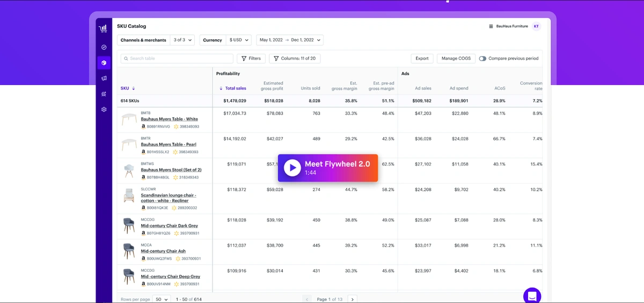Open the Filters panel
Image resolution: width=644 pixels, height=303 pixels.
coord(251,58)
